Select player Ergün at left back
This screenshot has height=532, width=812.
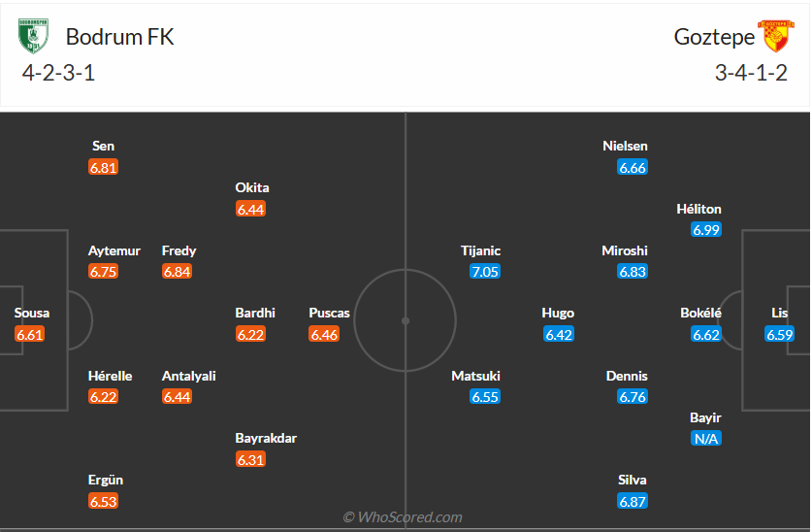106,480
